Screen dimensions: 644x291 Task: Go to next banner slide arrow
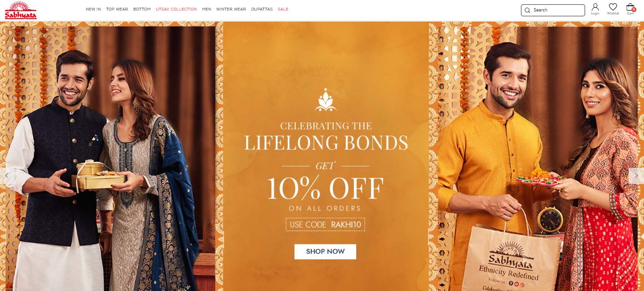pyautogui.click(x=636, y=176)
